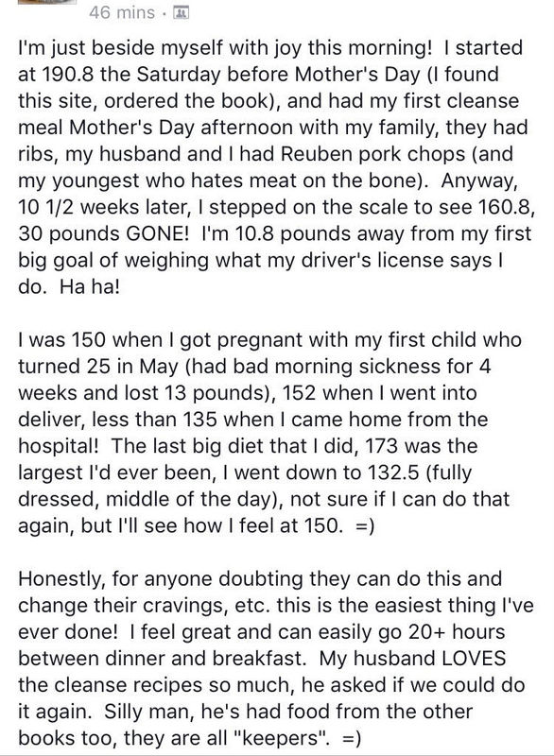Click "Reuben pork chops" in the post

coord(374,154)
